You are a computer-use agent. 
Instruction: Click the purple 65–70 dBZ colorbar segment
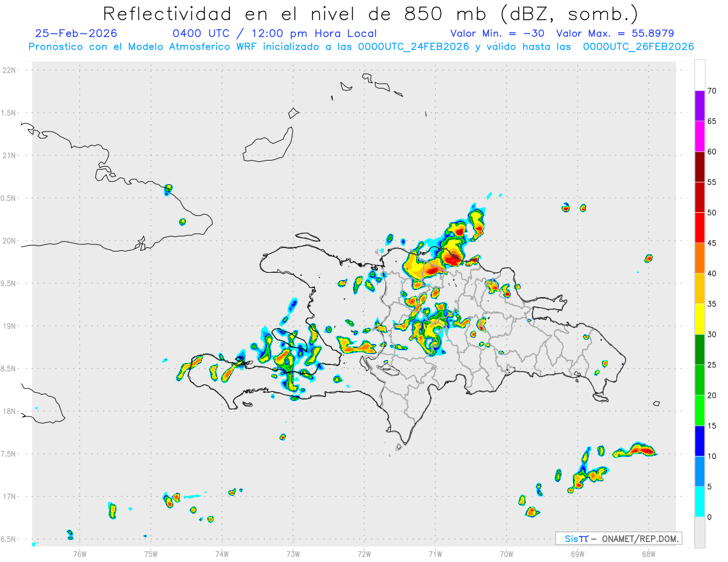(699, 106)
